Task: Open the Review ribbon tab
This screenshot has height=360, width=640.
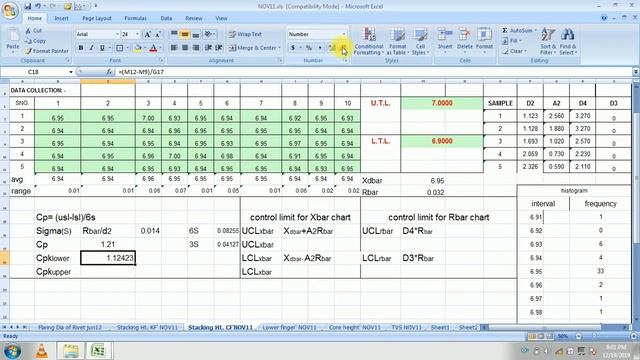Action: coord(193,18)
